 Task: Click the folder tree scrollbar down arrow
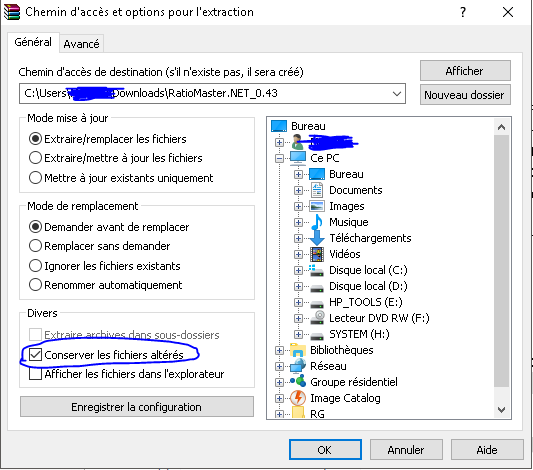pyautogui.click(x=501, y=410)
